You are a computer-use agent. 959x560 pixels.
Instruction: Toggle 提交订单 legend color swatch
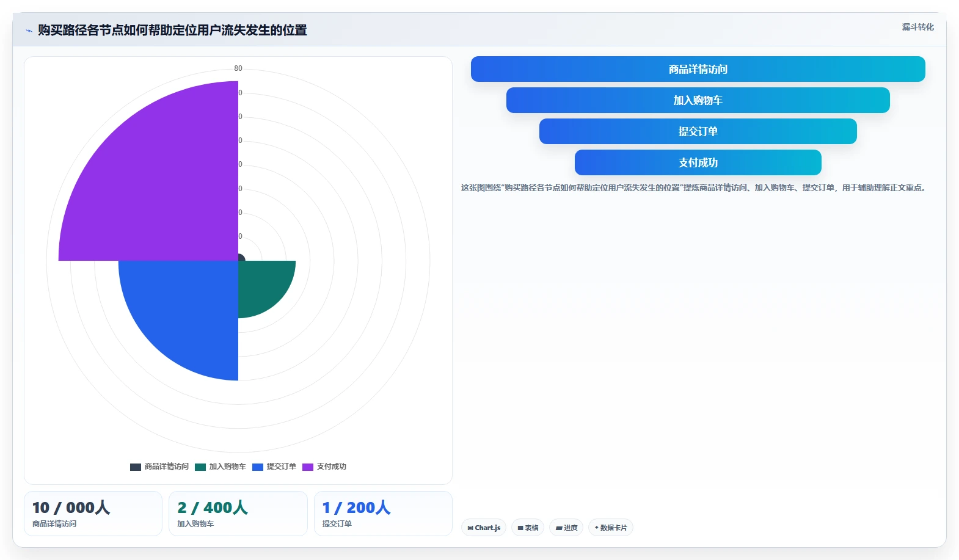tap(258, 467)
